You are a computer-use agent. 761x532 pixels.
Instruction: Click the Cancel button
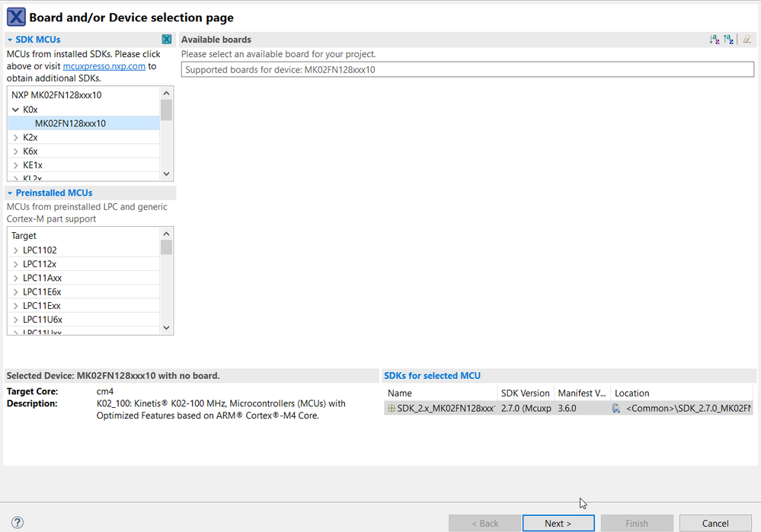click(715, 524)
